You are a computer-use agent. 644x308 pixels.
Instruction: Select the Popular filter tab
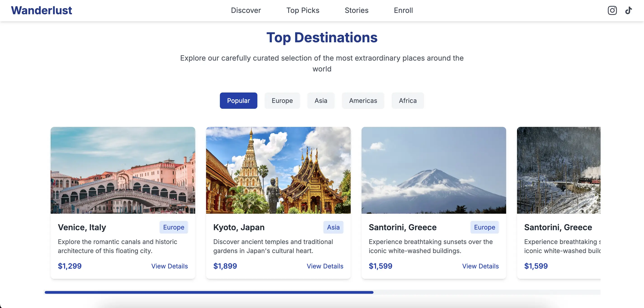point(238,101)
